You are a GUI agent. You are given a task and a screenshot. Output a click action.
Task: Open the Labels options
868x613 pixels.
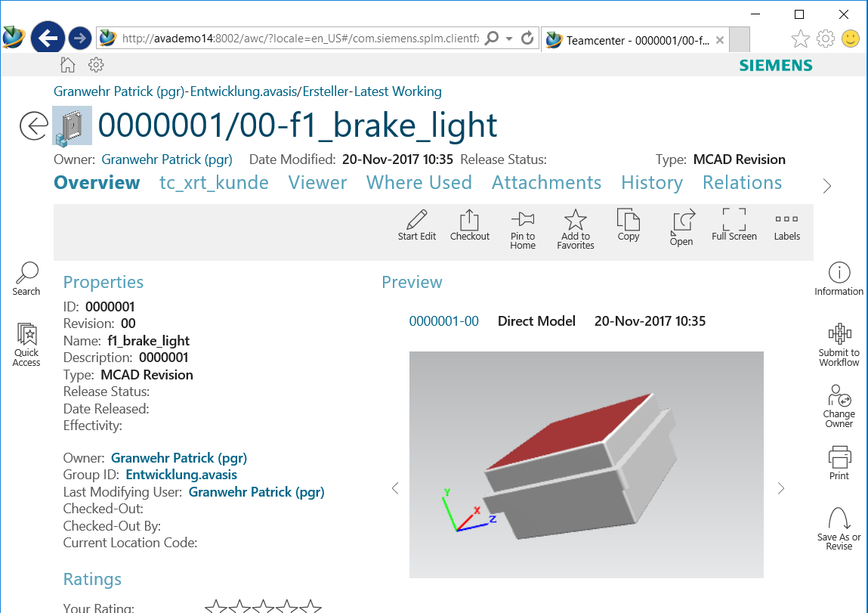tap(786, 221)
